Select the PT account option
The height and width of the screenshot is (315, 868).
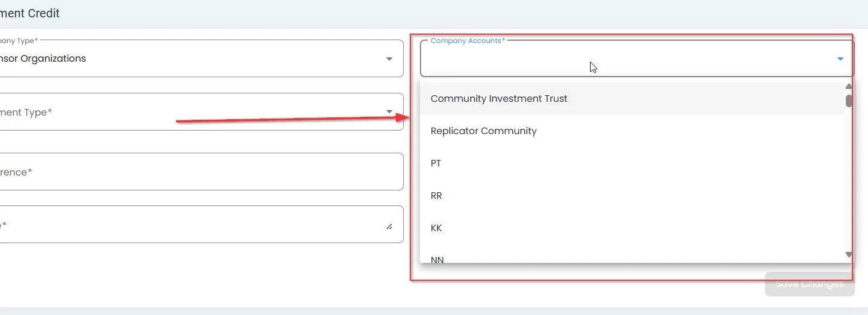pyautogui.click(x=436, y=163)
